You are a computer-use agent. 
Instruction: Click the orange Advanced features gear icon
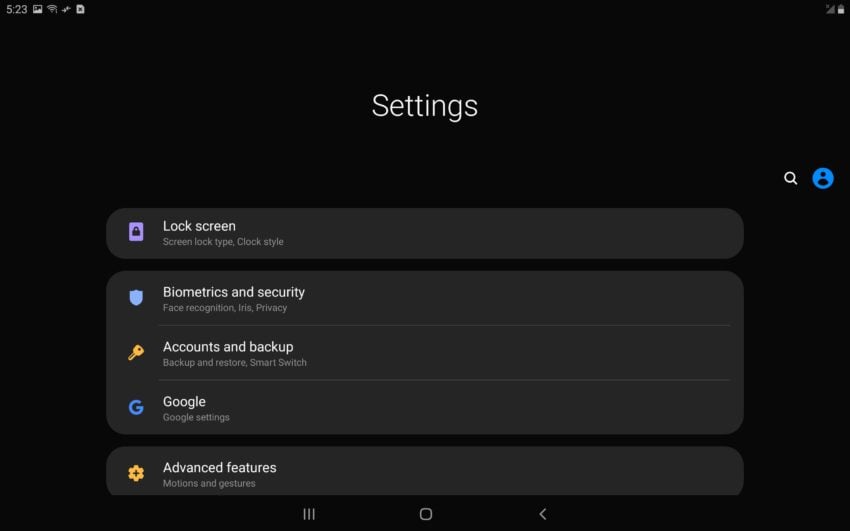[x=136, y=473]
